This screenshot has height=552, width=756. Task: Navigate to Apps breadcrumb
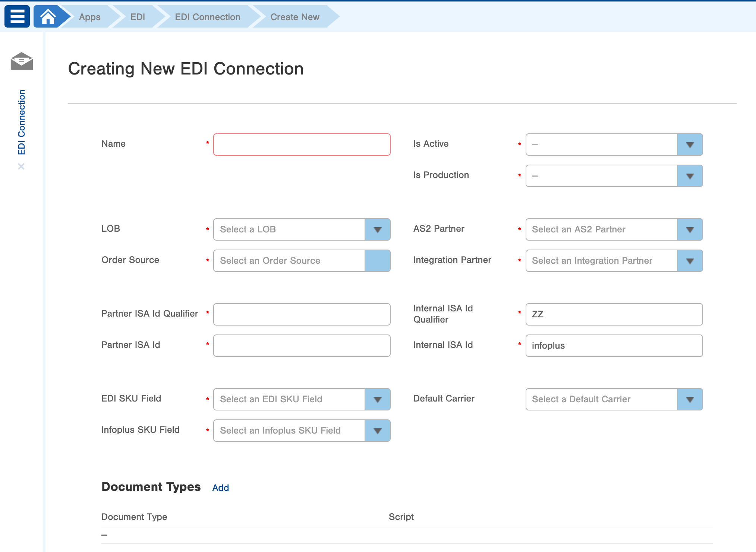click(x=89, y=17)
